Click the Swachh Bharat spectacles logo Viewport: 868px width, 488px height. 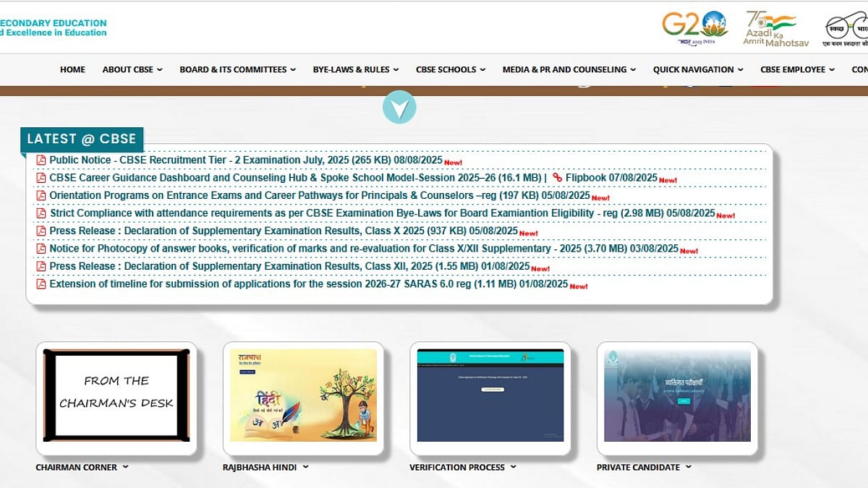tap(846, 27)
